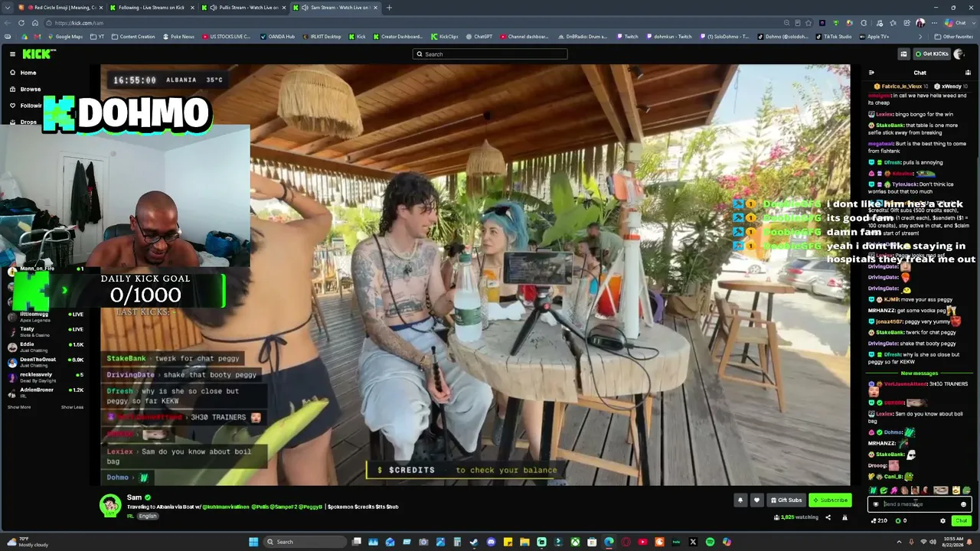Expand bookmarks overflow chevron
This screenshot has height=551, width=980.
pyautogui.click(x=920, y=37)
